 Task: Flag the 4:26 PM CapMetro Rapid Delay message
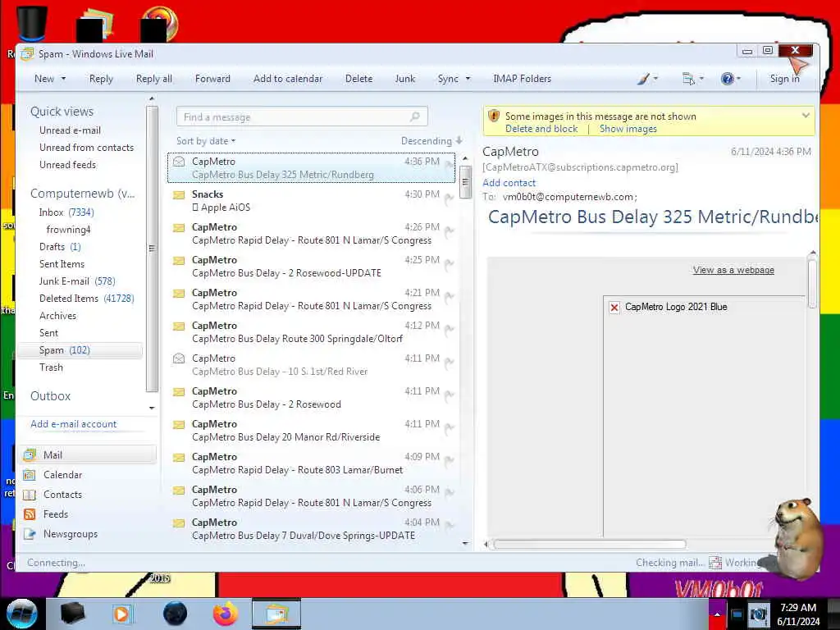pos(449,231)
